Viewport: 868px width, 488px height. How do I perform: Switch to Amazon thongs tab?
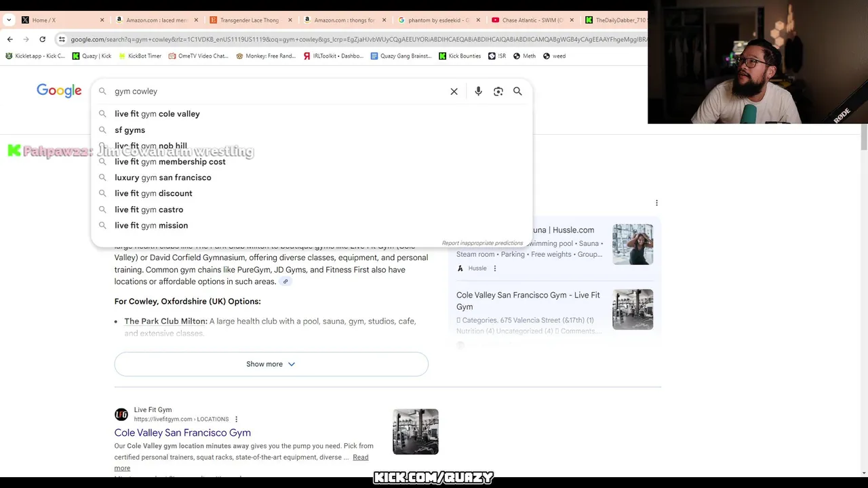tap(344, 20)
